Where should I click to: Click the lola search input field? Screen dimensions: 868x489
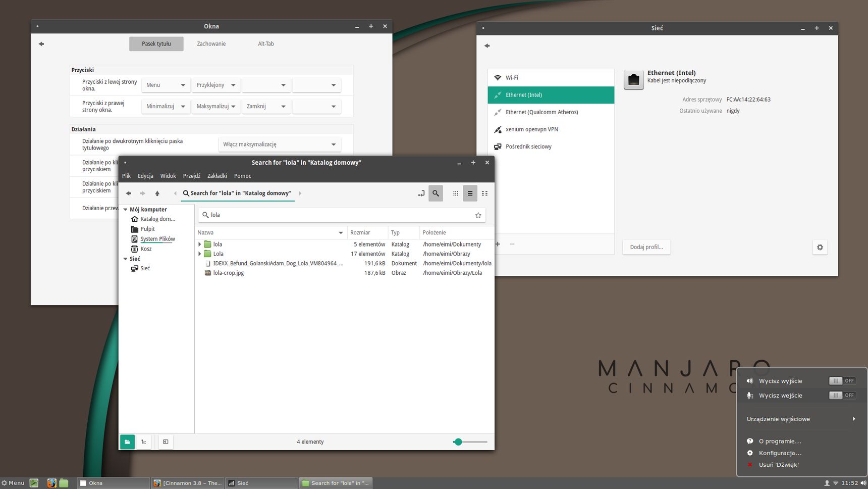(x=342, y=215)
